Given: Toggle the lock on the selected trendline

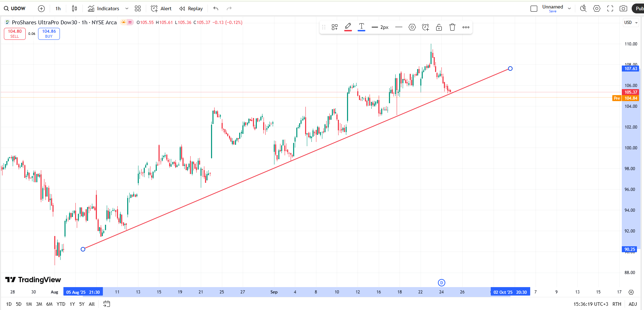Looking at the screenshot, I should click(439, 27).
